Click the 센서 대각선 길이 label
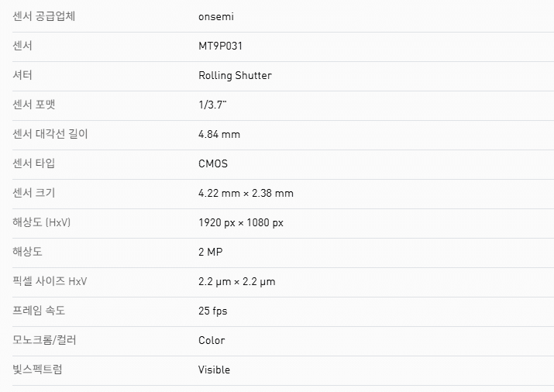Viewport: 554px width, 392px height. pos(50,134)
